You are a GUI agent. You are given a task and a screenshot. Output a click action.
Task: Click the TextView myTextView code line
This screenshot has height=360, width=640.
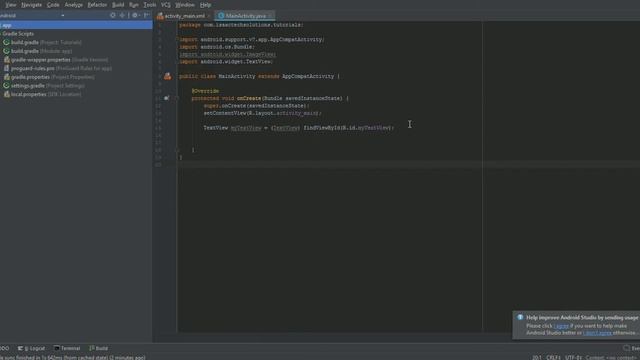299,128
